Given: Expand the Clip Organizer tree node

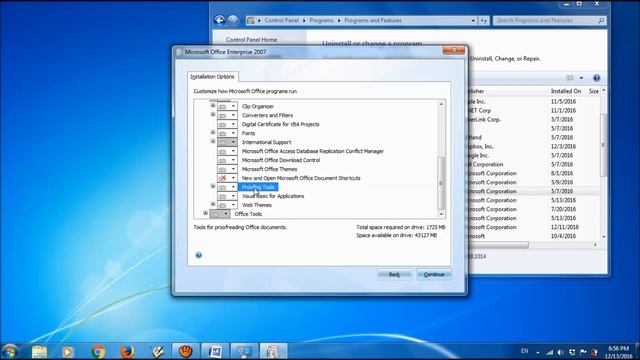Looking at the screenshot, I should (213, 105).
